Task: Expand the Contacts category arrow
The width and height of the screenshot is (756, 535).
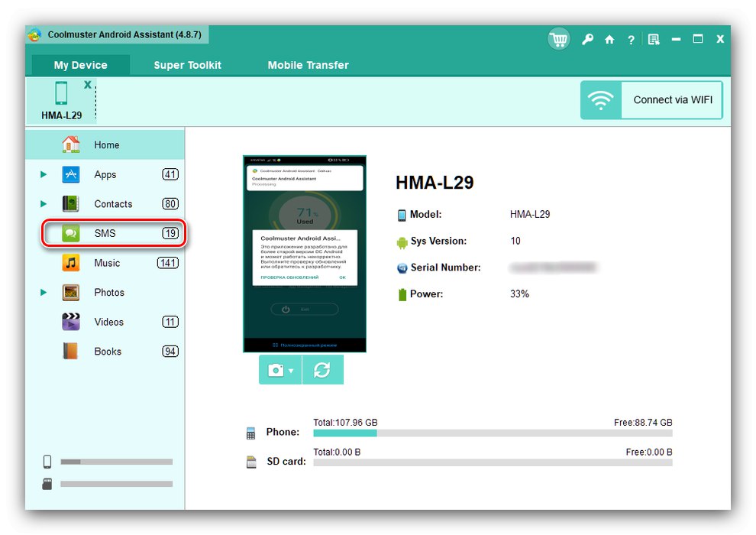Action: coord(44,203)
